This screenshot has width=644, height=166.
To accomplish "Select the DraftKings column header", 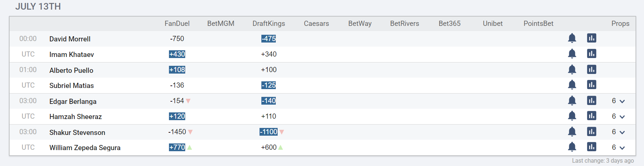I will (269, 23).
